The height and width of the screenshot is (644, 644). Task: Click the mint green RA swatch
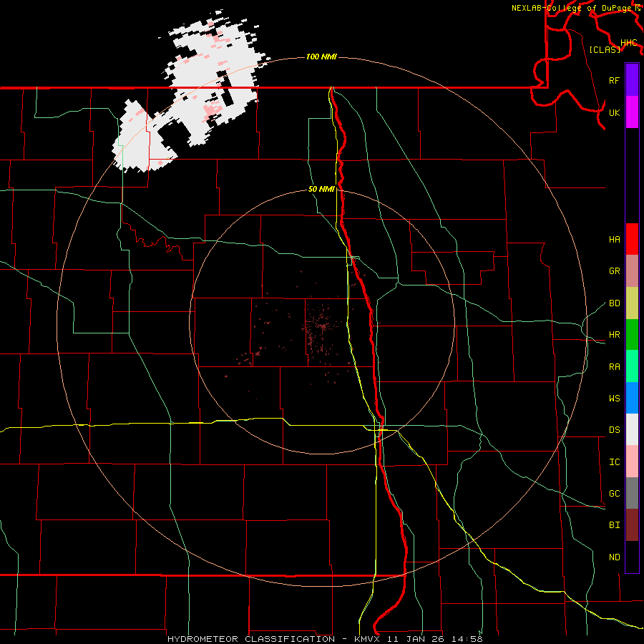(632, 366)
